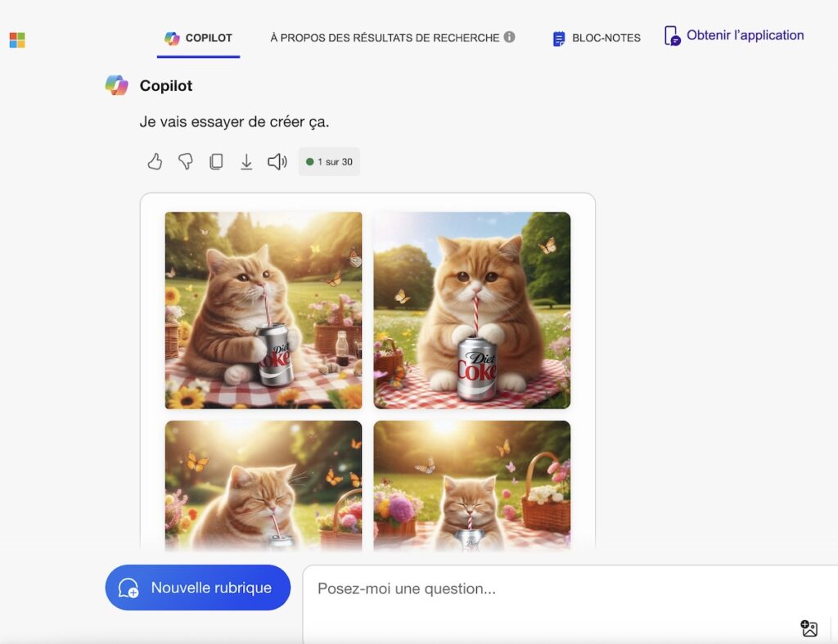Switch to the COPILOT tab
This screenshot has width=838, height=644.
pos(198,38)
